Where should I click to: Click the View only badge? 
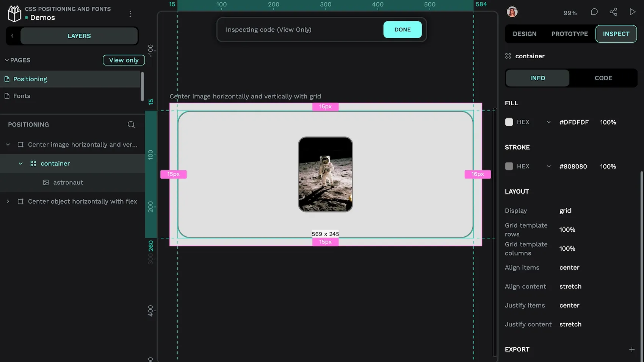124,60
